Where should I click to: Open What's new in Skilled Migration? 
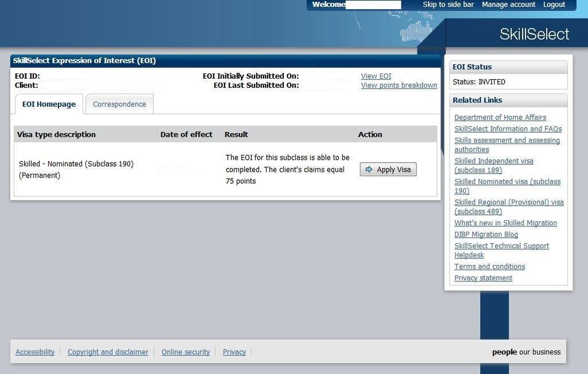pyautogui.click(x=505, y=223)
